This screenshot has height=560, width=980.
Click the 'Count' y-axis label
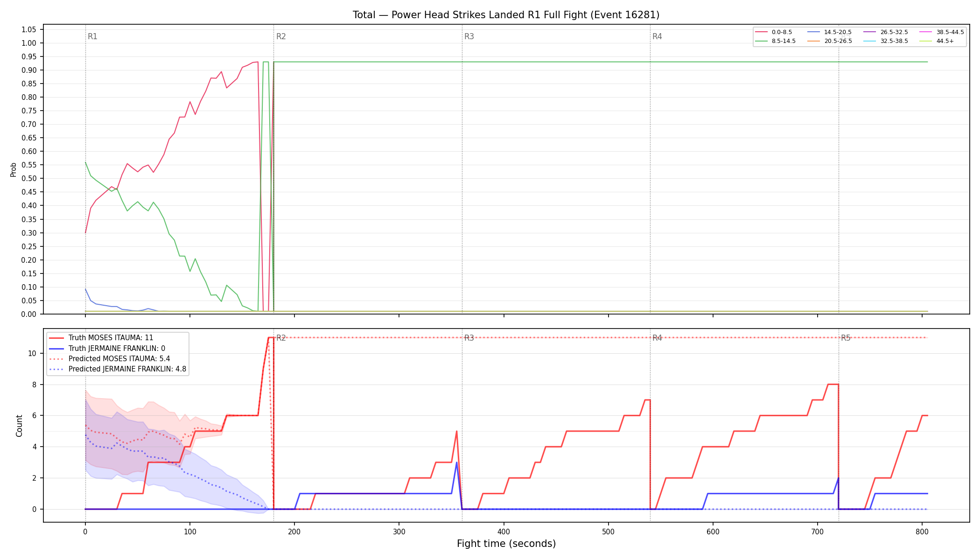(x=19, y=426)
